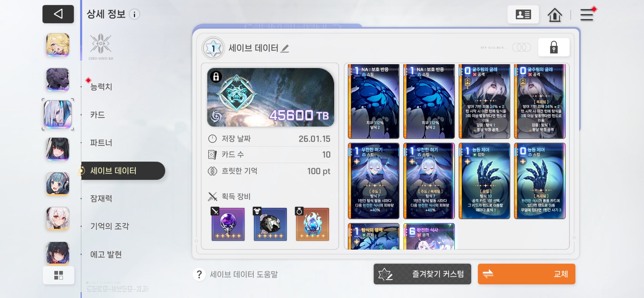Click the info icon beside 상세 정보
This screenshot has width=644, height=298.
[x=135, y=14]
